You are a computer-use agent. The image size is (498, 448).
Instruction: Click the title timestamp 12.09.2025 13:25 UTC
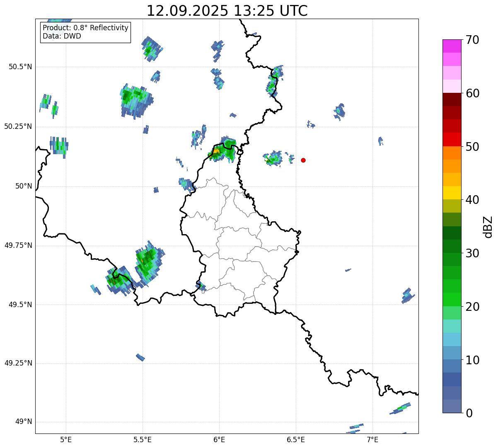point(227,11)
